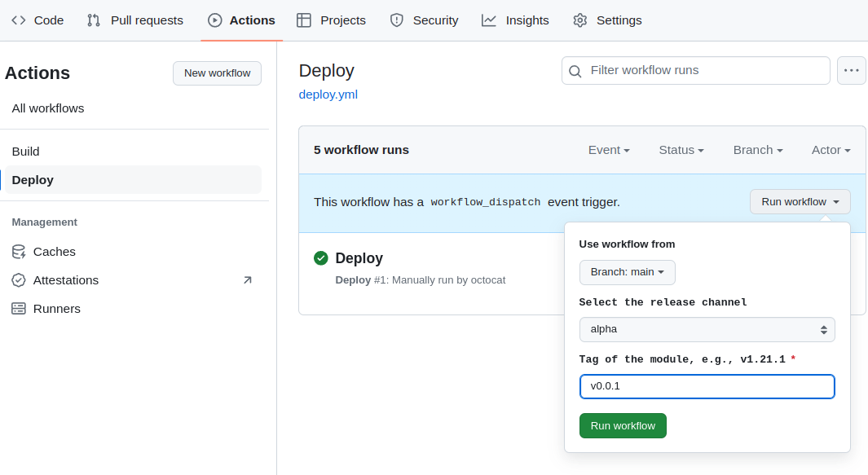
Task: Open the workflow options kebab menu
Action: click(x=851, y=70)
